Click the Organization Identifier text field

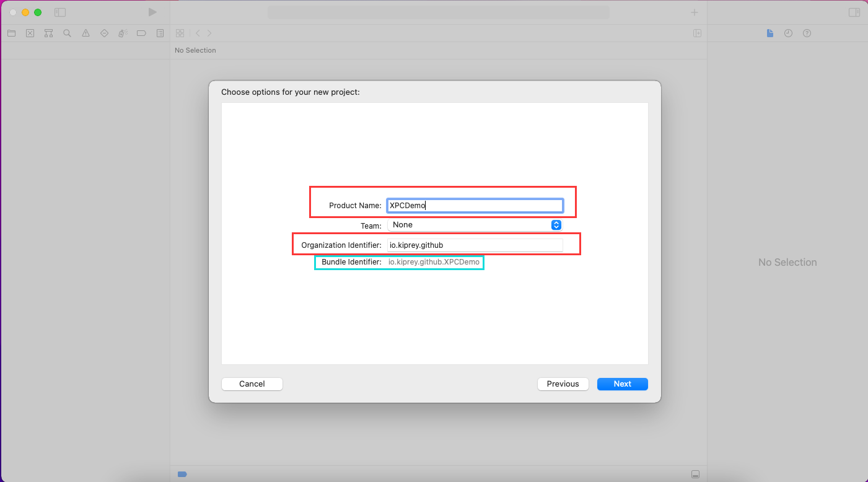[475, 245]
